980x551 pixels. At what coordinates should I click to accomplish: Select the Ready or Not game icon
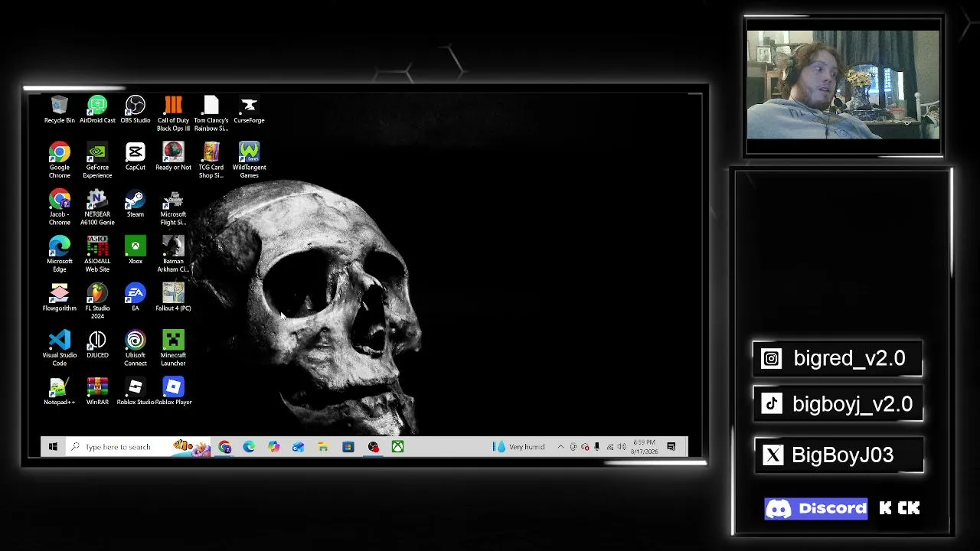pyautogui.click(x=173, y=156)
